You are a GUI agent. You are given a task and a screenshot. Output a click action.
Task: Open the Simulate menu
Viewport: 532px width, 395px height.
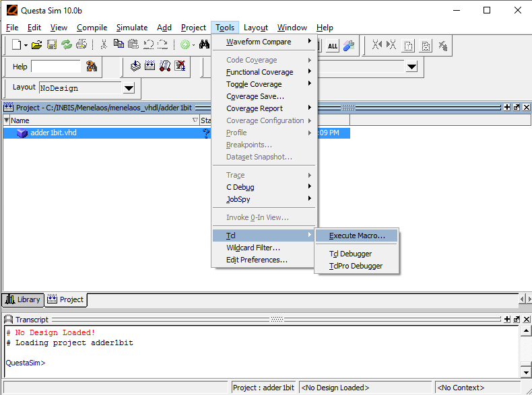132,28
